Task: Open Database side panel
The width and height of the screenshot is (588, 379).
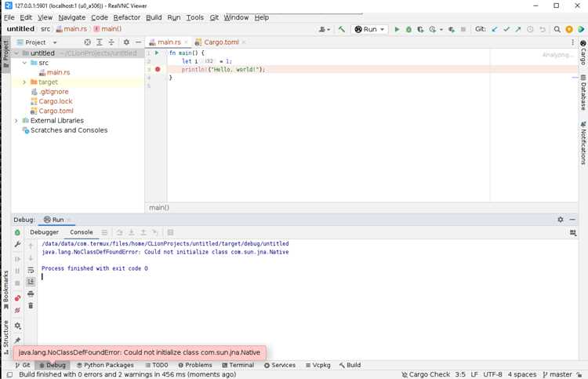Action: [583, 93]
